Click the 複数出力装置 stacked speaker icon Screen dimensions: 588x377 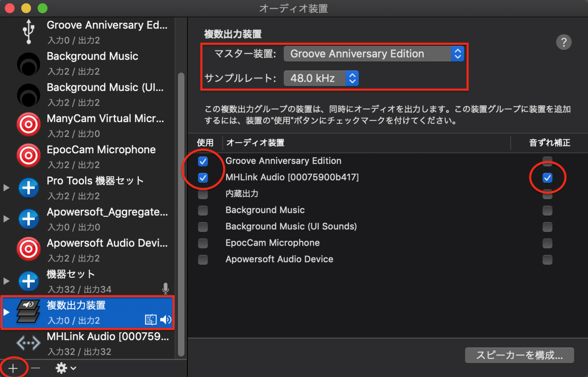[29, 312]
